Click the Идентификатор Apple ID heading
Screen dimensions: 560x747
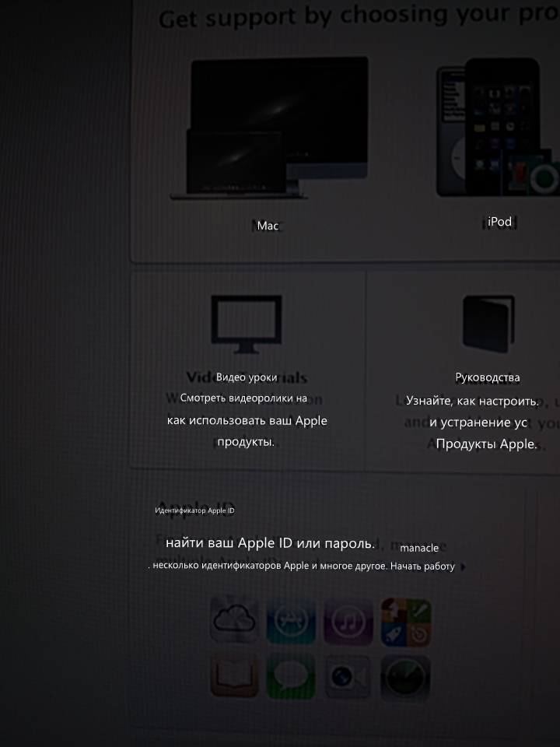click(x=194, y=510)
